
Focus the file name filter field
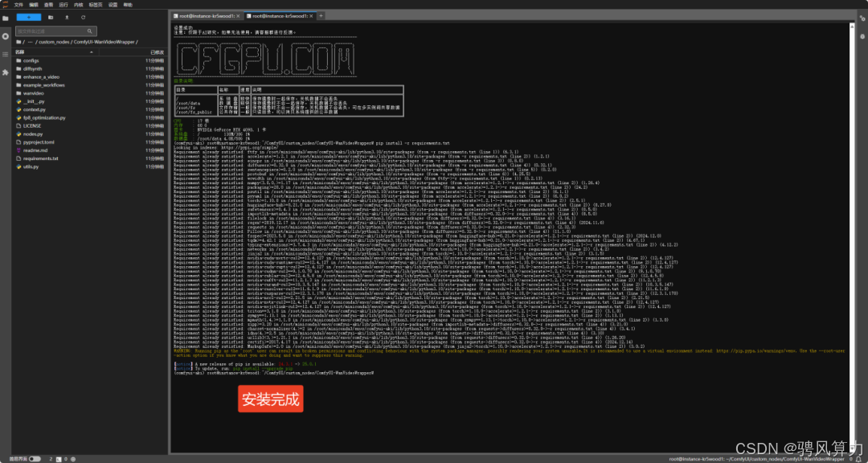(56, 31)
